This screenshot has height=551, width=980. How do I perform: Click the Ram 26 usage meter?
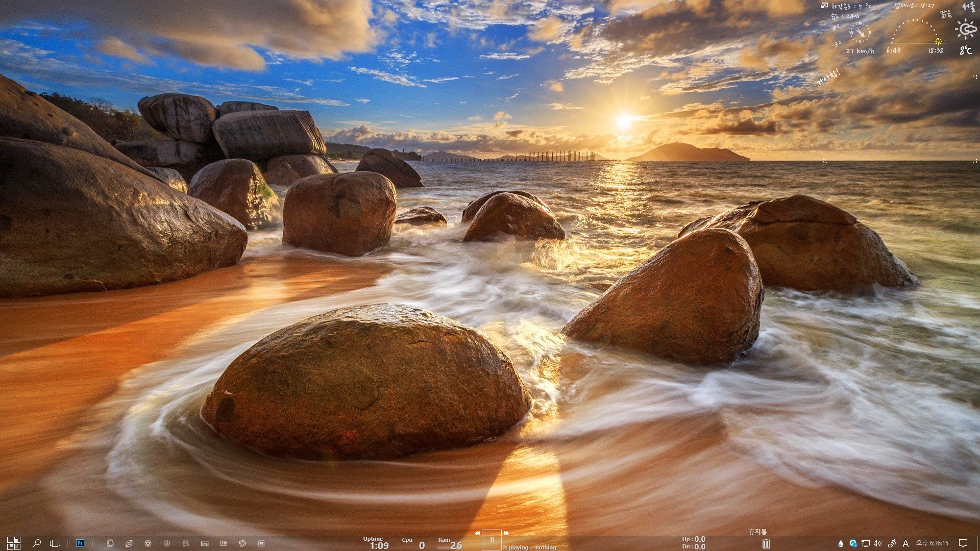tap(450, 543)
